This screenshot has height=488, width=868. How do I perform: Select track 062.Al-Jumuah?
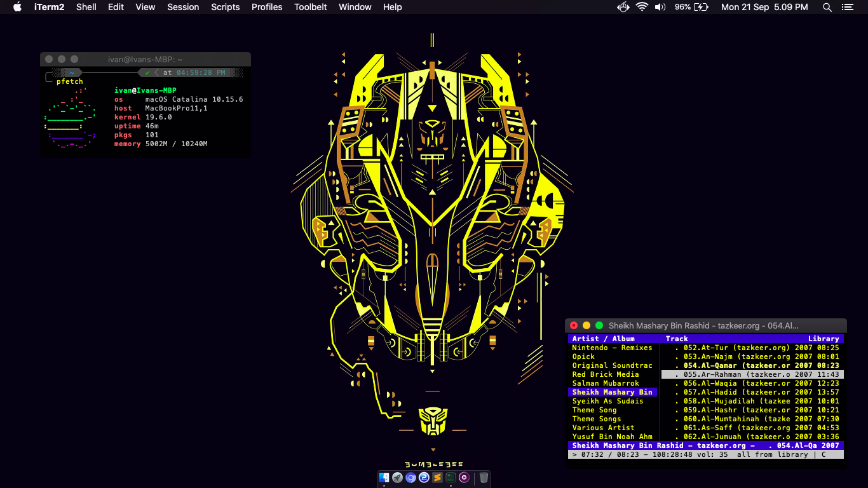click(x=752, y=437)
